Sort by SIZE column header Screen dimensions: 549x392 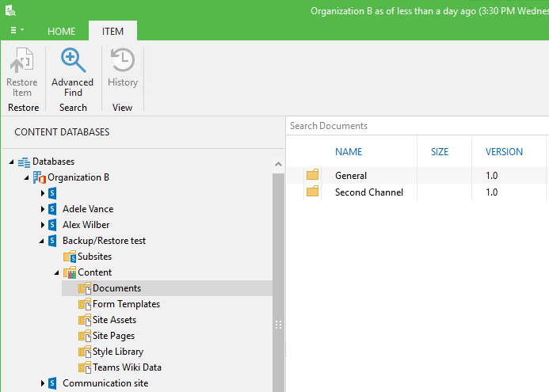click(x=440, y=152)
